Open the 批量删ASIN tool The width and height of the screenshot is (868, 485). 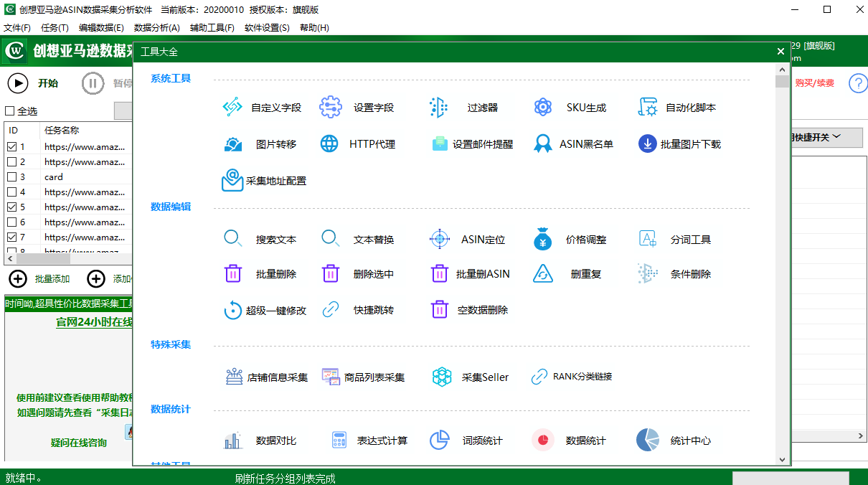470,274
